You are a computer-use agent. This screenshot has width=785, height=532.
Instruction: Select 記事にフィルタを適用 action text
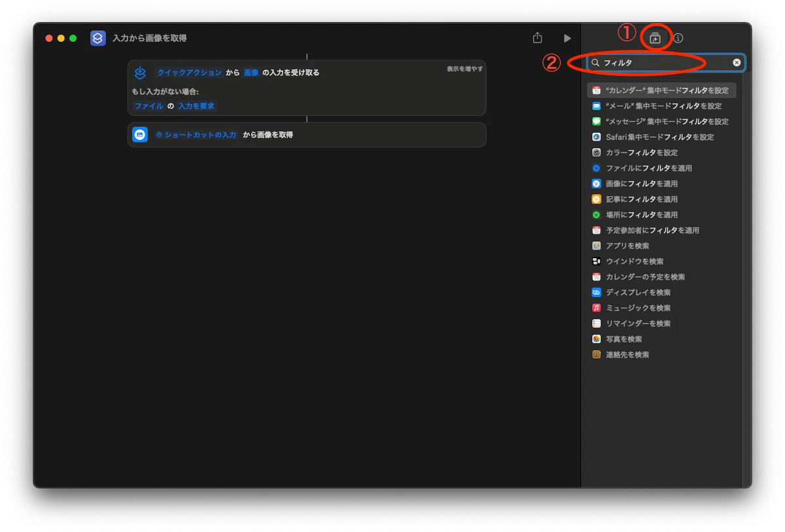pos(642,199)
